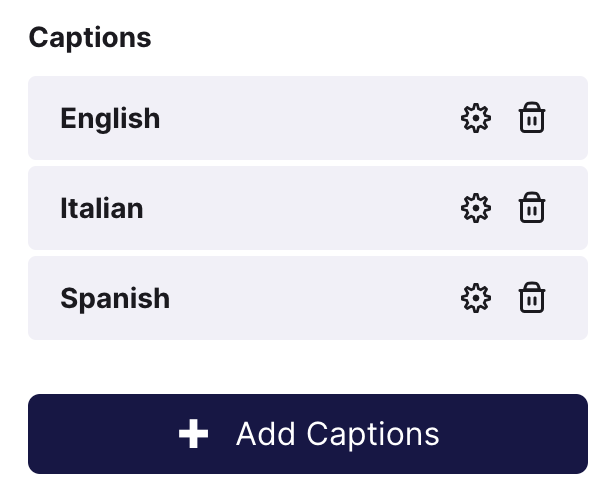Configure Spanish captions via gear icon
The height and width of the screenshot is (490, 614).
(475, 298)
